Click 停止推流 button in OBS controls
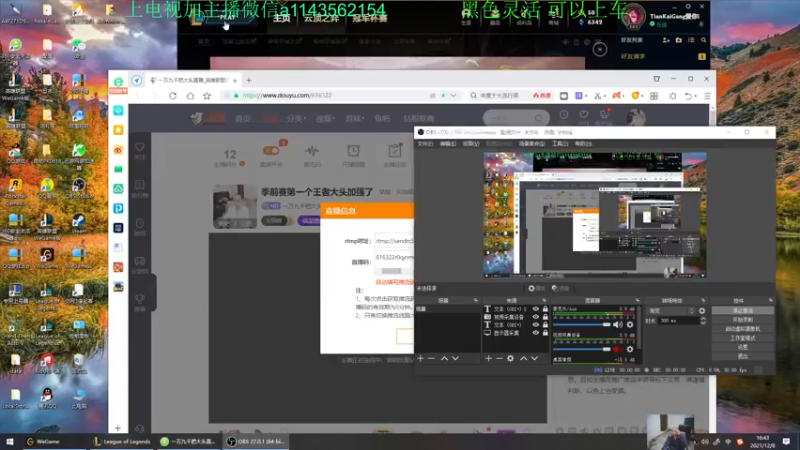This screenshot has height=450, width=800. (742, 310)
